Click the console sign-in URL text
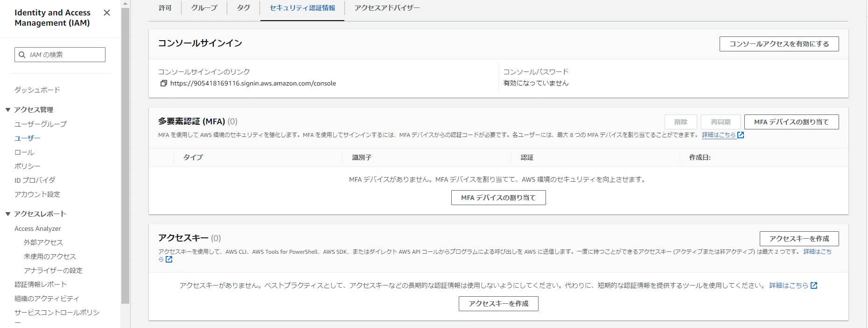Viewport: 868px width, 328px height. coord(253,83)
